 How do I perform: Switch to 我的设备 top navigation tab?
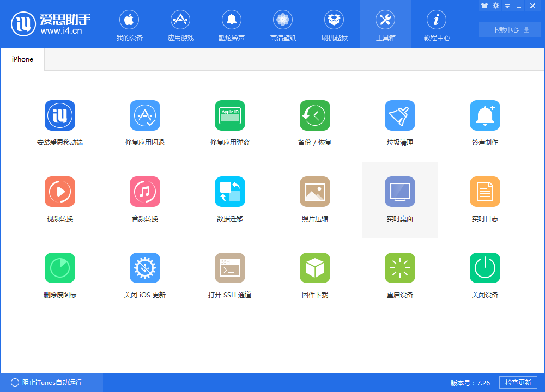[x=129, y=26]
